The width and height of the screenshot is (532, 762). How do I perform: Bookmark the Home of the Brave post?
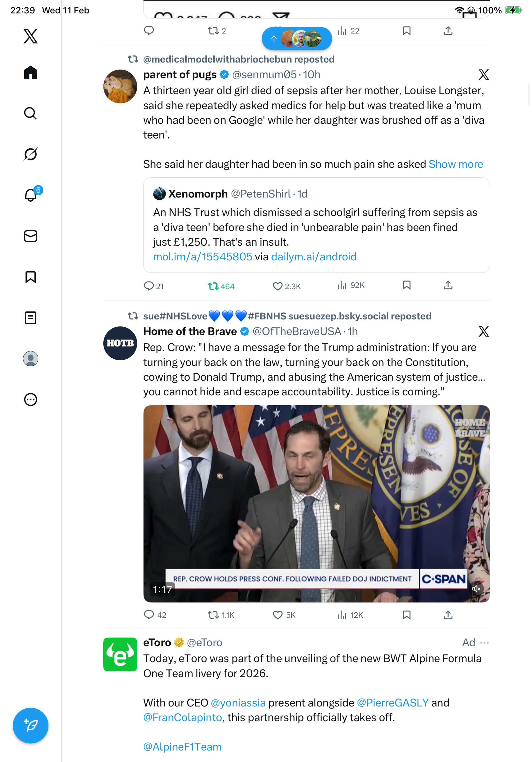pos(406,615)
